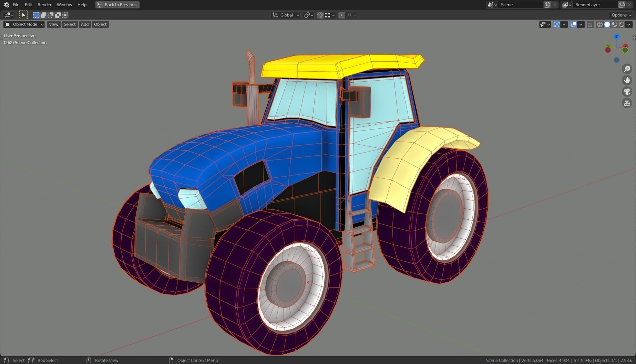This screenshot has width=636, height=364.
Task: Switch to Material Preview shading
Action: 614,24
